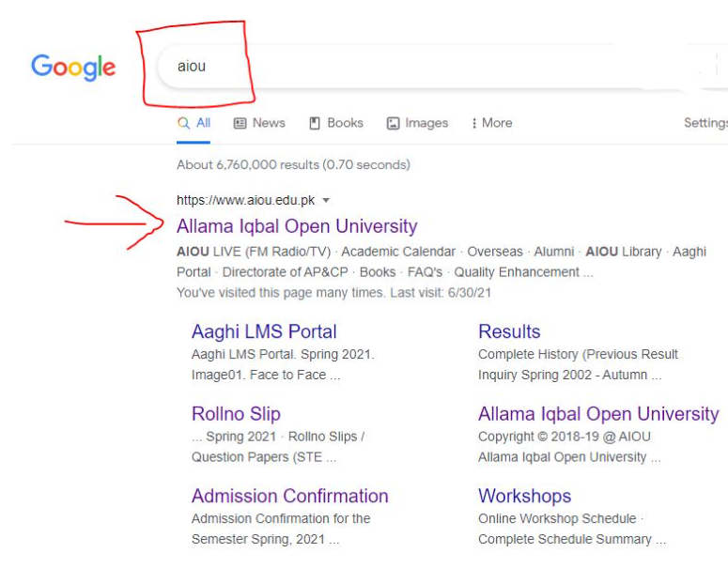Switch to the News tab
Screen dimensions: 728x568
(259, 123)
